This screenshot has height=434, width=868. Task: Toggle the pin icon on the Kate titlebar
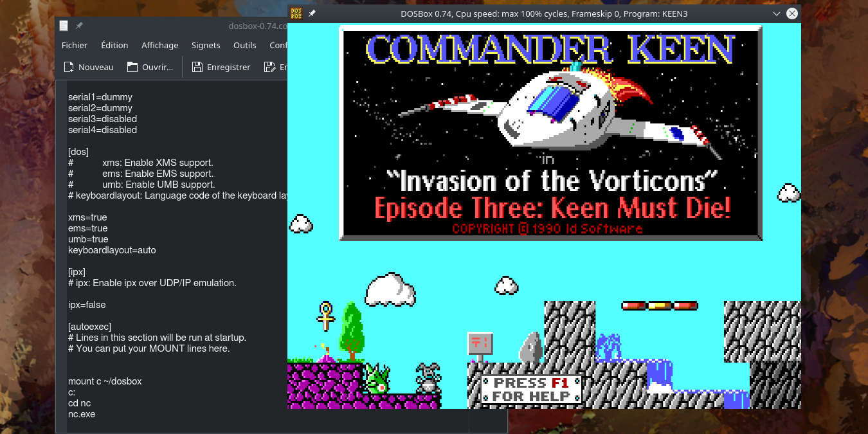point(79,25)
